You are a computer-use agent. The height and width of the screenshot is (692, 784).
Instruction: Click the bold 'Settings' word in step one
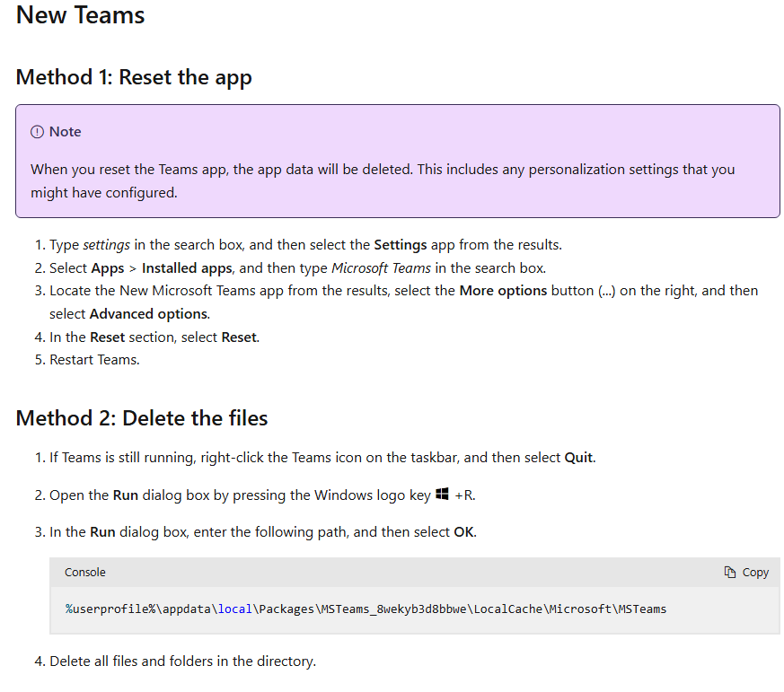401,245
